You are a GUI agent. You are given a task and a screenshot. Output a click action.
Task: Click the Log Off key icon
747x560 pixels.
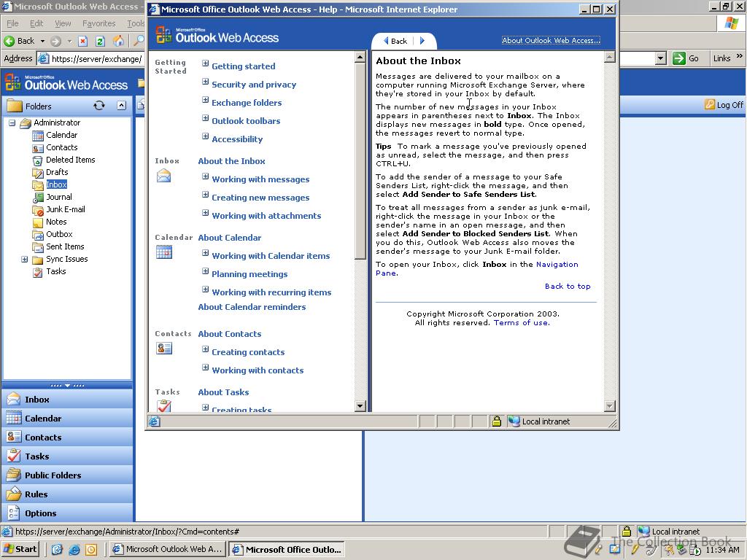click(x=710, y=104)
